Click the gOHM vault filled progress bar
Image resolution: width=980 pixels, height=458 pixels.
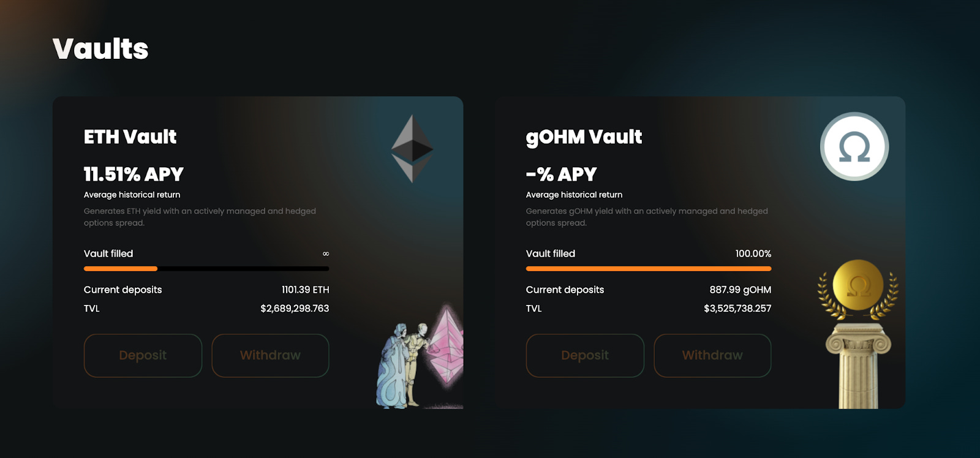click(x=649, y=269)
